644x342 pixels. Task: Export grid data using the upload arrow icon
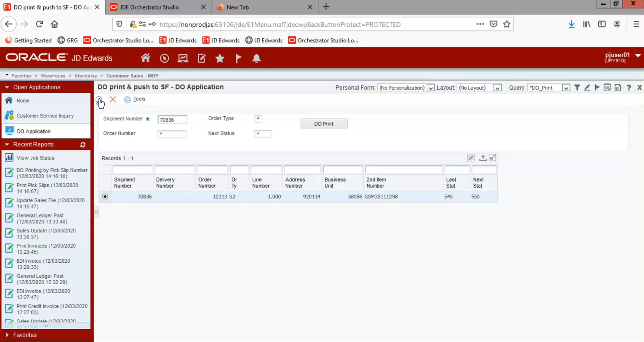coord(483,158)
